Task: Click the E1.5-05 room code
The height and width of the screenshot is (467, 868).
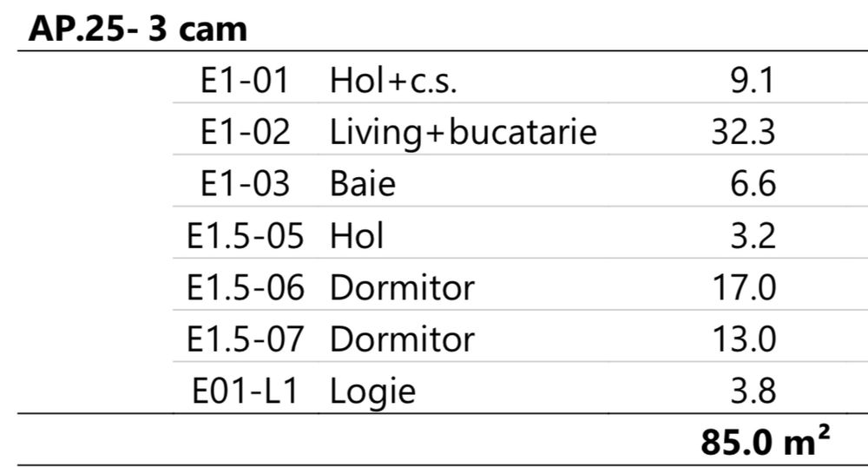Action: (246, 235)
